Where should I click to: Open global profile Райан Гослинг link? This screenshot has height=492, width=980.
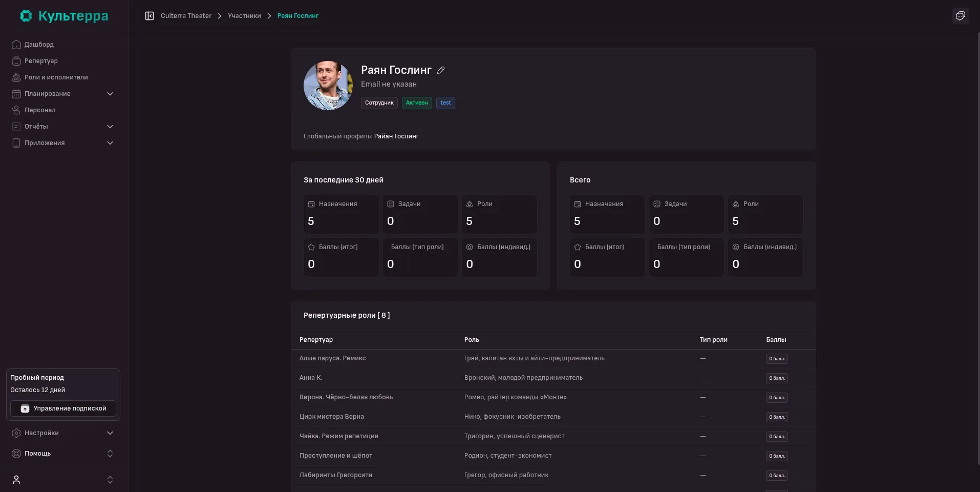pyautogui.click(x=396, y=136)
